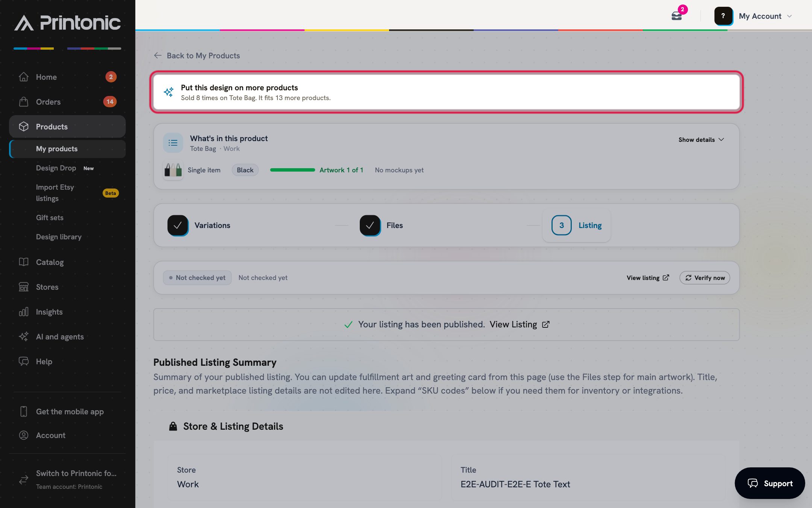The image size is (812, 508).
Task: Click the list icon beside What's in this product
Action: (173, 143)
